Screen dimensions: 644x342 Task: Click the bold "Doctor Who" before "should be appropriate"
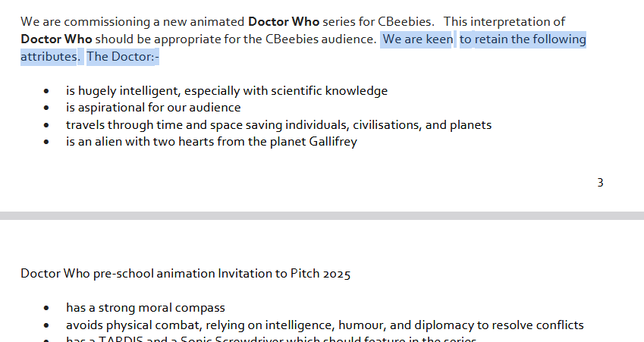(x=56, y=39)
